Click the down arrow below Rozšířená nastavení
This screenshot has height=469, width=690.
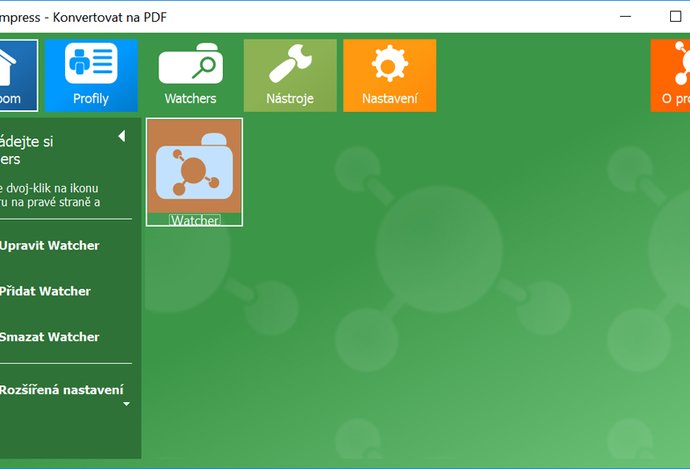[x=126, y=405]
